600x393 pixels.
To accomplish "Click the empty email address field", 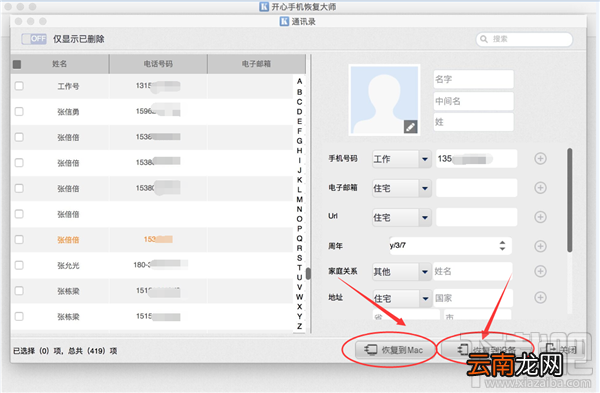I will (476, 188).
